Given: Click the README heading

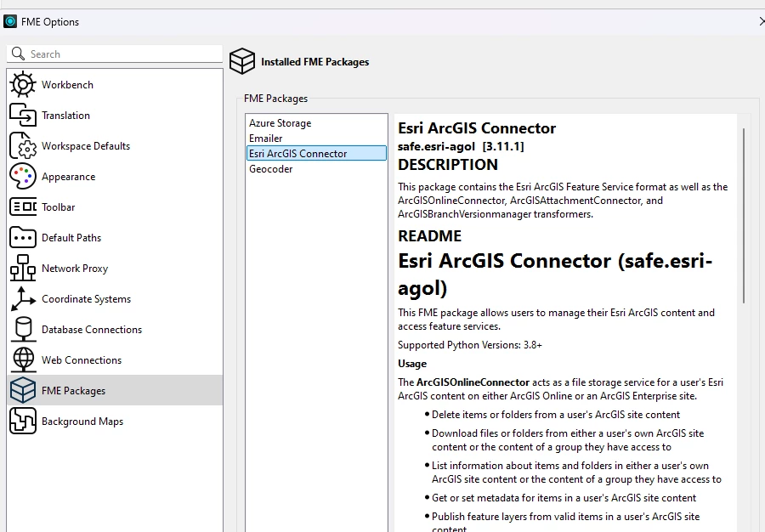Looking at the screenshot, I should tap(429, 236).
